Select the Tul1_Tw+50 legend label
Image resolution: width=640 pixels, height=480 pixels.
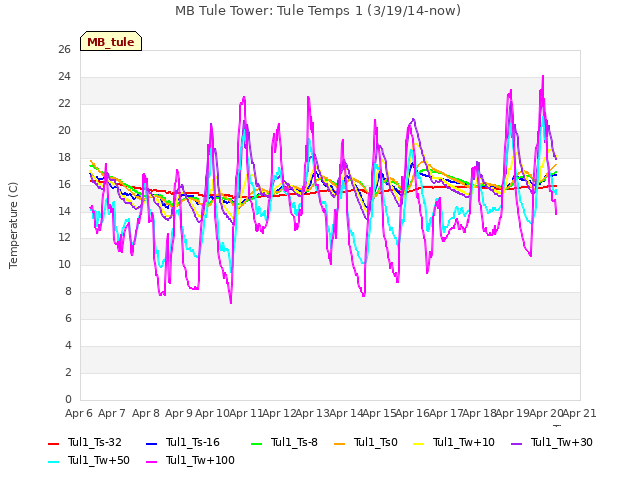click(x=99, y=460)
